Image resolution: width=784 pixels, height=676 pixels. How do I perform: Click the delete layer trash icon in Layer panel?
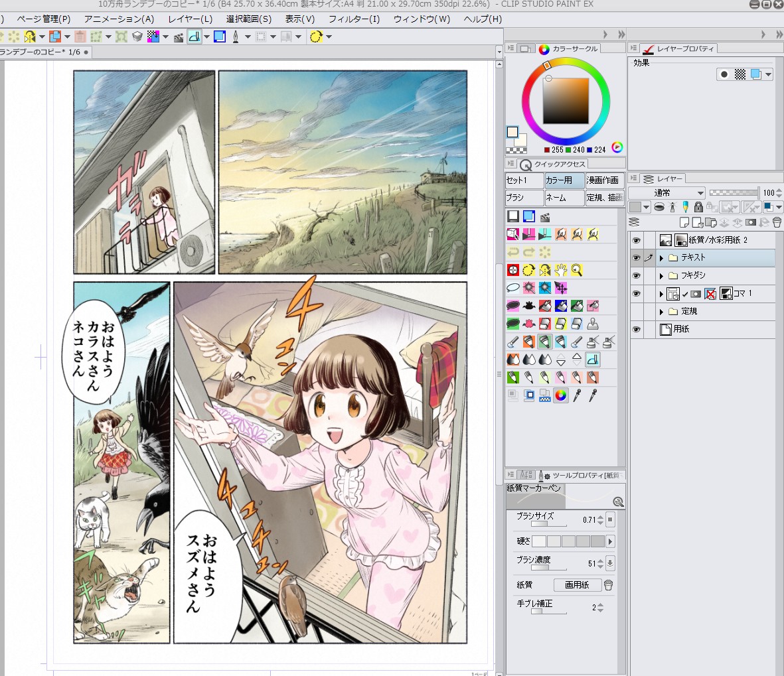point(777,222)
